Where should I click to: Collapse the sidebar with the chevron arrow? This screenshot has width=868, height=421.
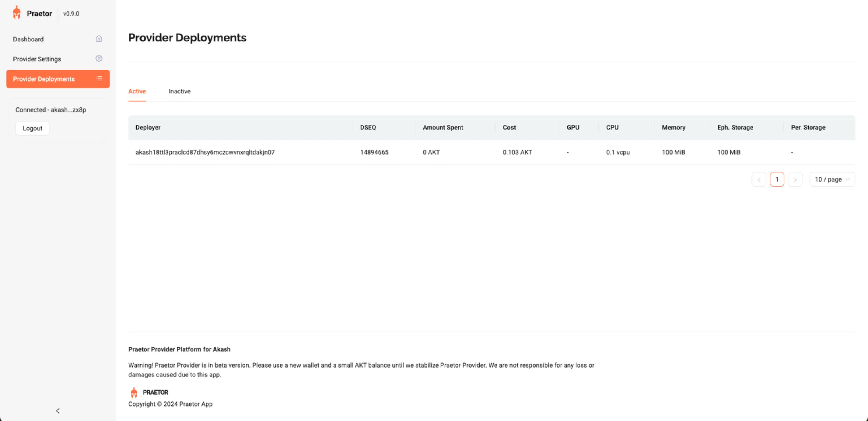(58, 411)
